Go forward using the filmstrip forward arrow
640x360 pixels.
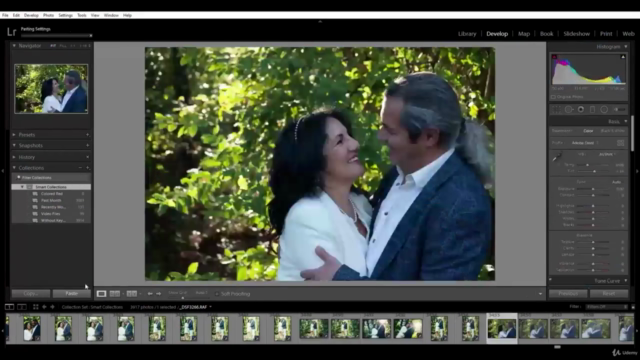52,307
